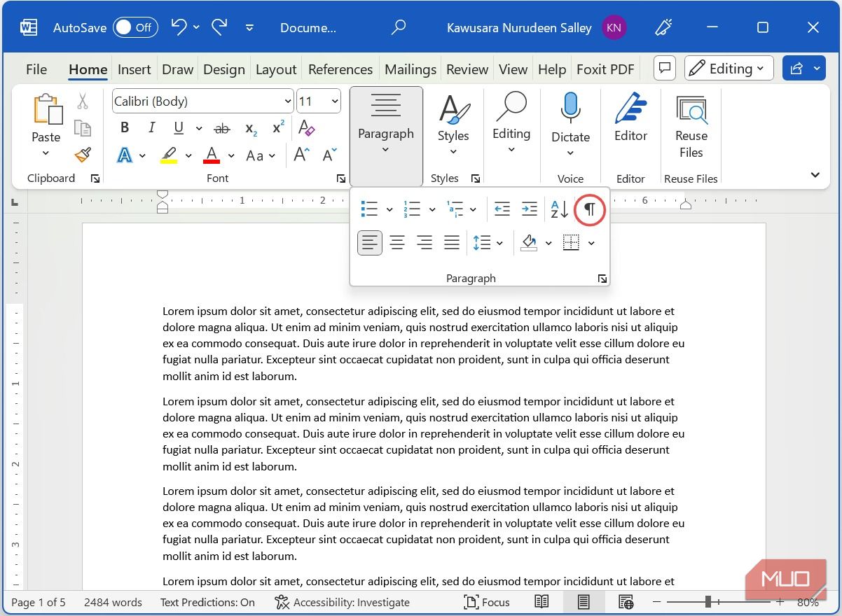
Task: Select the Format Painter brush icon
Action: pos(83,155)
